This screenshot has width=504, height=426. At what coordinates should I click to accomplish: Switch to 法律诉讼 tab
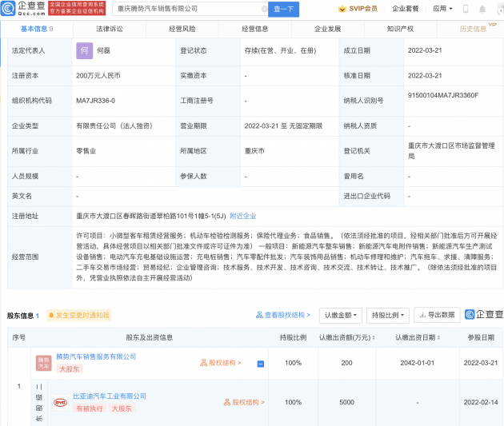click(x=110, y=29)
